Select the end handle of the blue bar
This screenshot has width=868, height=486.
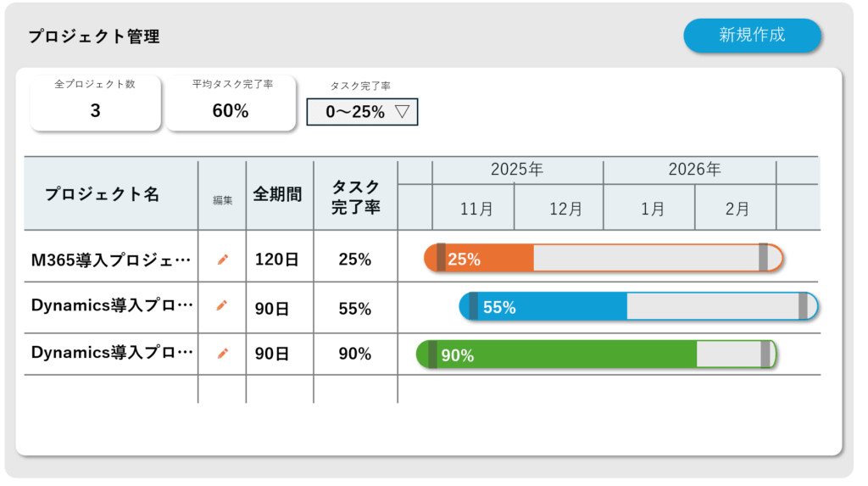pos(803,306)
